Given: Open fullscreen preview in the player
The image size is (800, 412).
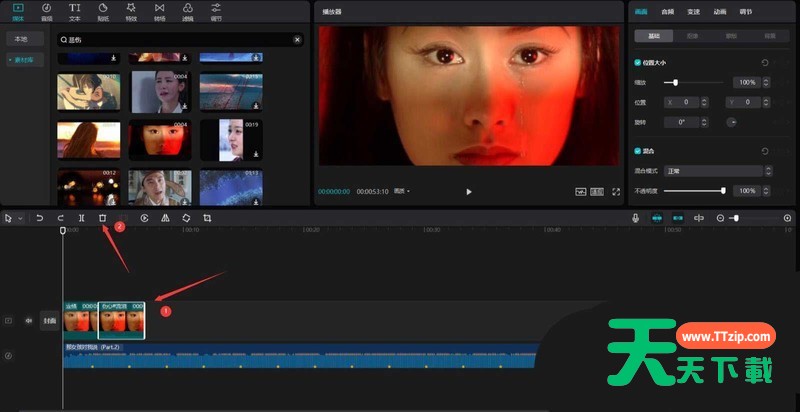Looking at the screenshot, I should [x=616, y=190].
